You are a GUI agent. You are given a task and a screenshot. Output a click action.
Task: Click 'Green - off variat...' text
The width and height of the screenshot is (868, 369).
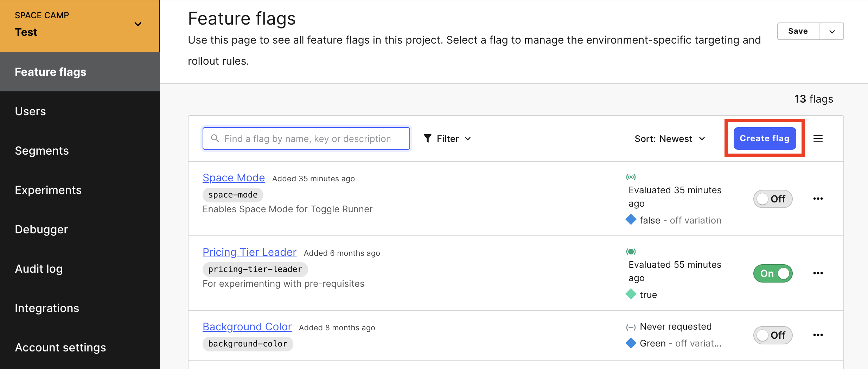pos(681,343)
